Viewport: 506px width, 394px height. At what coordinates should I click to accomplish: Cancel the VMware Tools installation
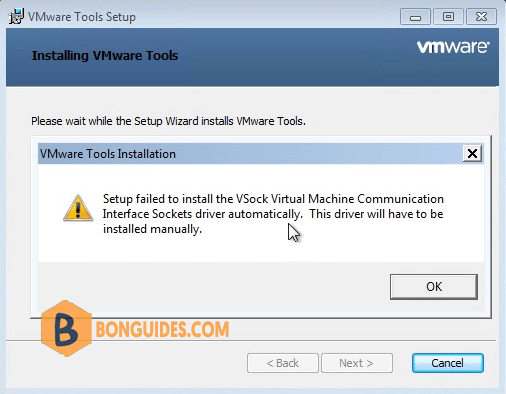pyautogui.click(x=447, y=363)
